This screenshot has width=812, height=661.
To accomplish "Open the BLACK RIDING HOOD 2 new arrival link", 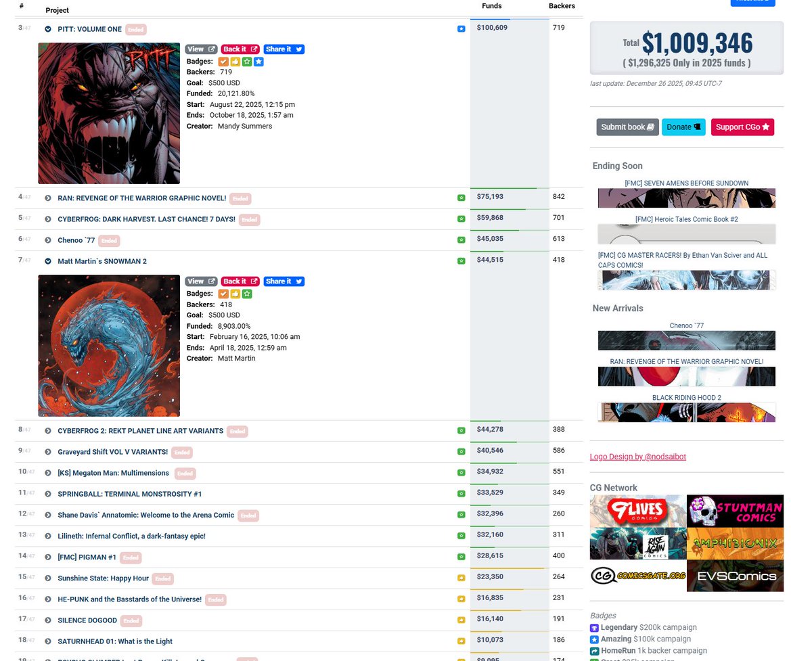I will pos(687,398).
